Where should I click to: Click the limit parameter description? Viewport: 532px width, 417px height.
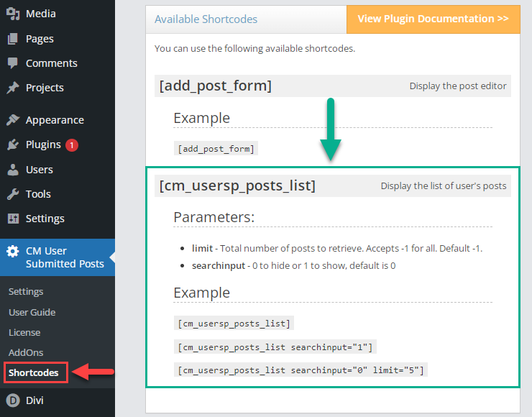[x=337, y=248]
